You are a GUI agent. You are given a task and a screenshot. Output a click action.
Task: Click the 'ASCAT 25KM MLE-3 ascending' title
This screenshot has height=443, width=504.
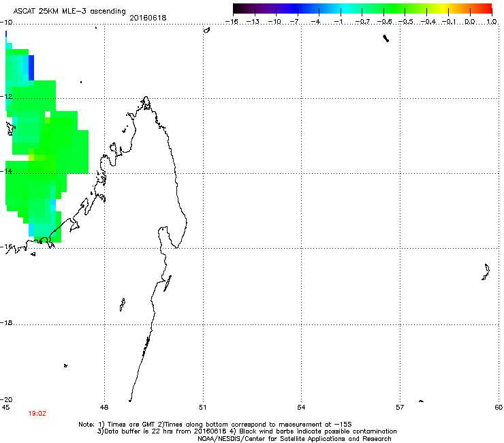click(x=69, y=11)
